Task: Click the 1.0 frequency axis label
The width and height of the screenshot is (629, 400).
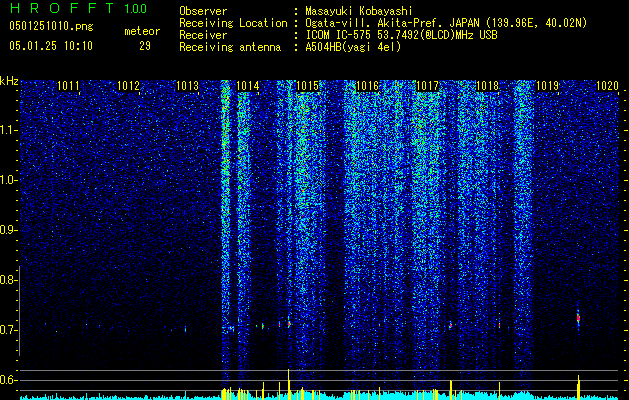Action: pos(9,180)
